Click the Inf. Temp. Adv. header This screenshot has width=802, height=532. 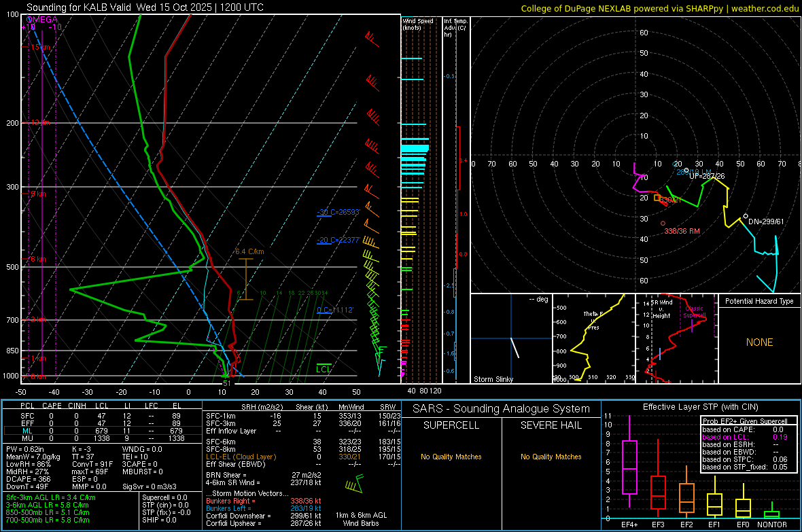coord(455,28)
